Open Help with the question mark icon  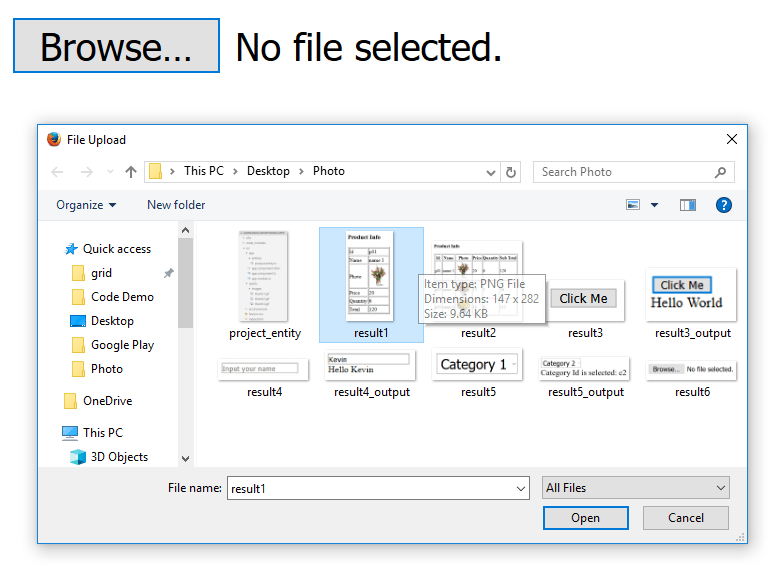[x=723, y=205]
